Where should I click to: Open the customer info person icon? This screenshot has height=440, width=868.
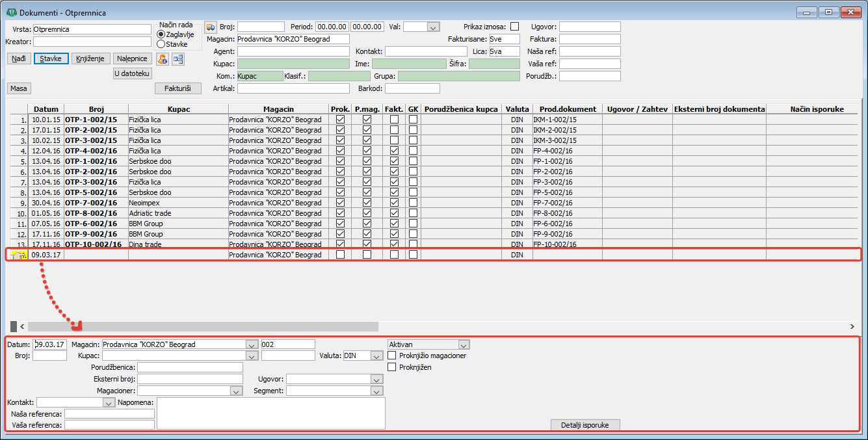click(x=163, y=59)
